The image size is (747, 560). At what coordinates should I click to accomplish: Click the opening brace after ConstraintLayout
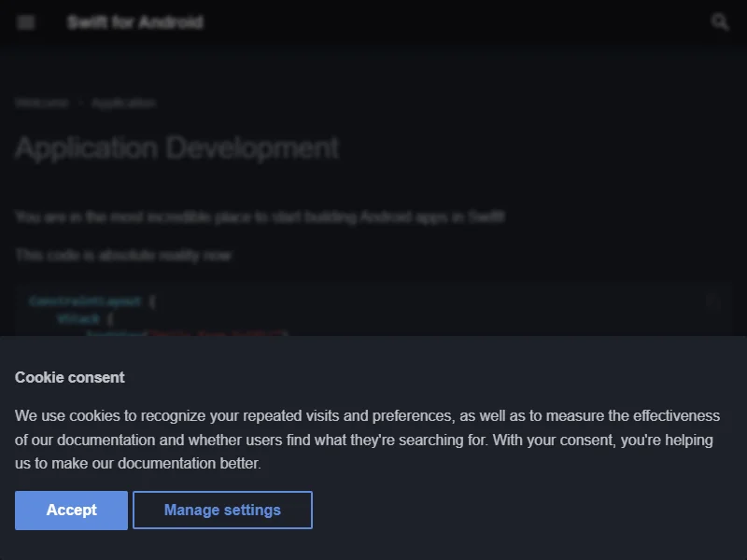point(152,301)
